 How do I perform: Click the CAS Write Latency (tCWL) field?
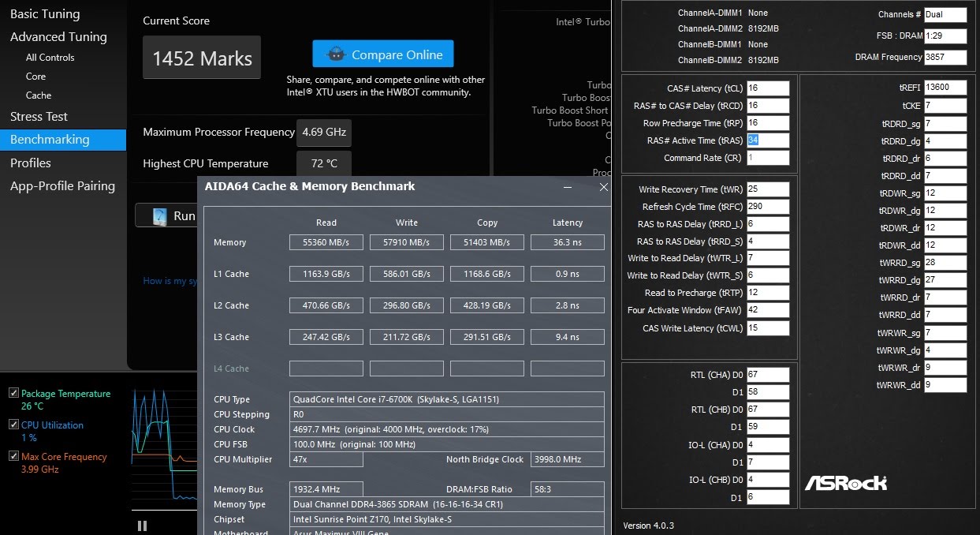[x=767, y=328]
